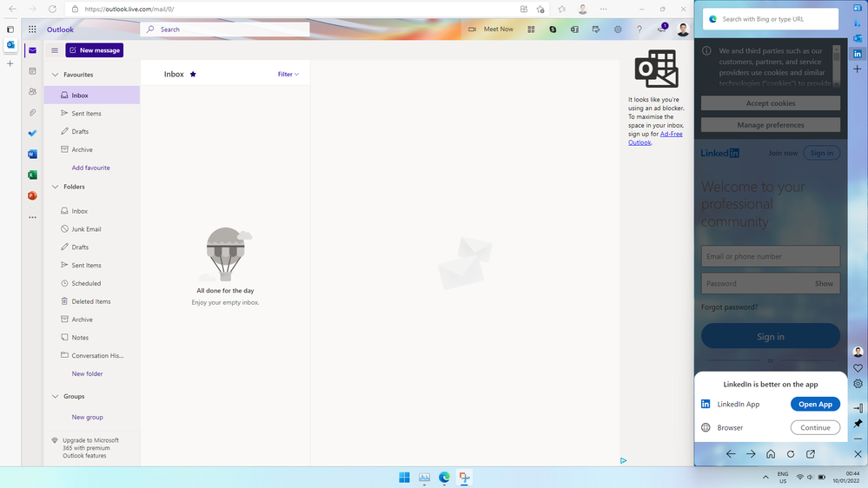
Task: Add a new Edge vertical tab
Action: coord(10,63)
